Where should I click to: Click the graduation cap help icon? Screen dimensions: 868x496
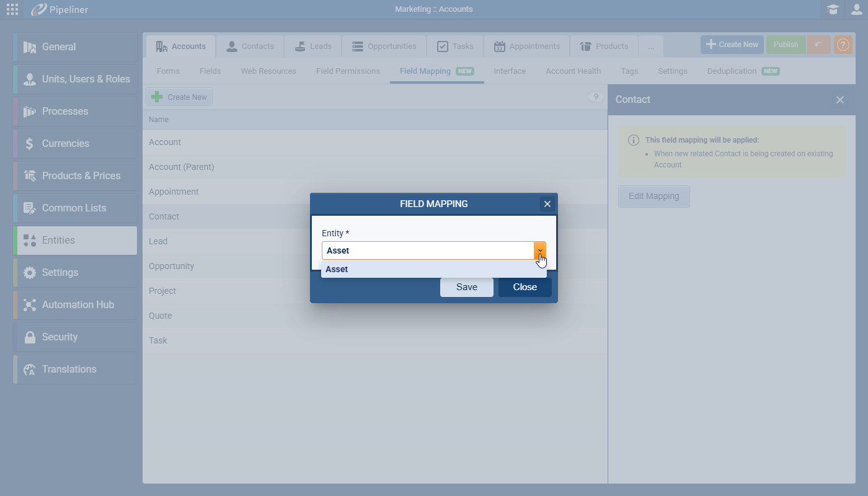[x=833, y=9]
